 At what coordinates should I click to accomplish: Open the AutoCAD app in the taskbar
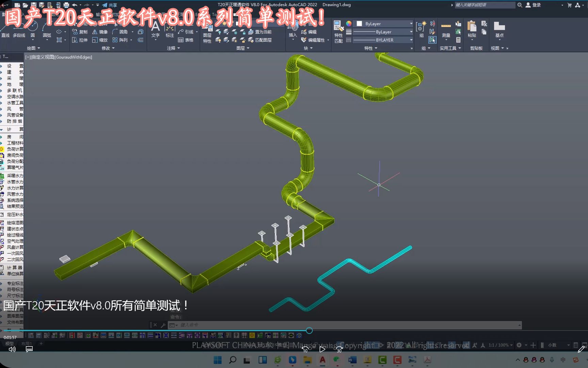coord(322,360)
